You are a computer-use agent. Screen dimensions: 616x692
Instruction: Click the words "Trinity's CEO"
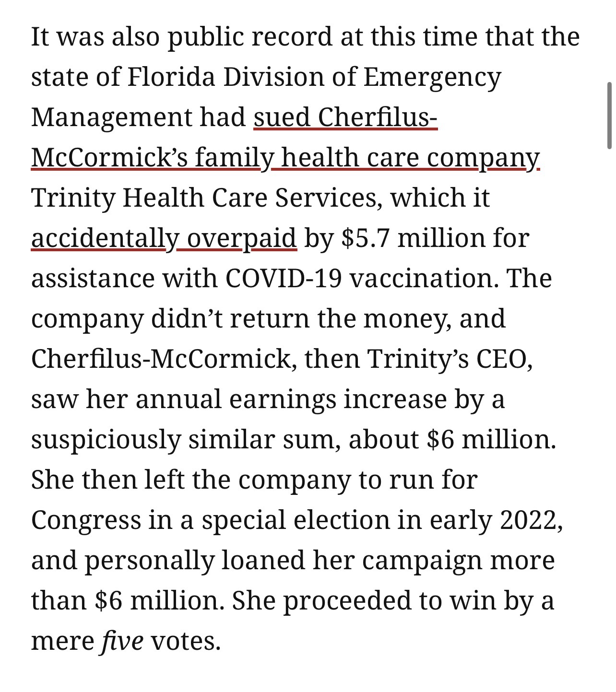point(450,359)
